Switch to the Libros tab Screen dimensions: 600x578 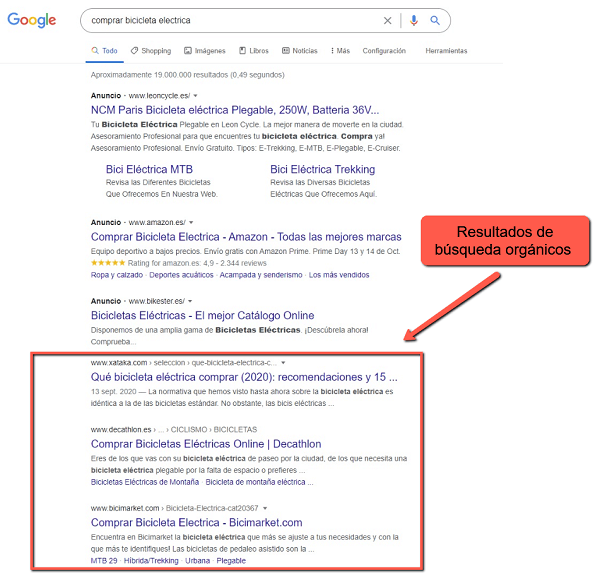point(254,51)
